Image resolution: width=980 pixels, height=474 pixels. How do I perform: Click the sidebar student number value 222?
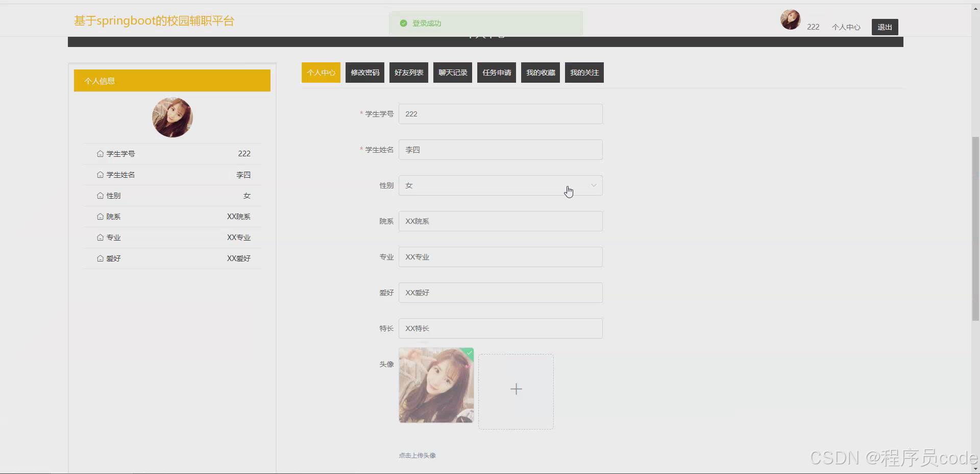click(244, 154)
